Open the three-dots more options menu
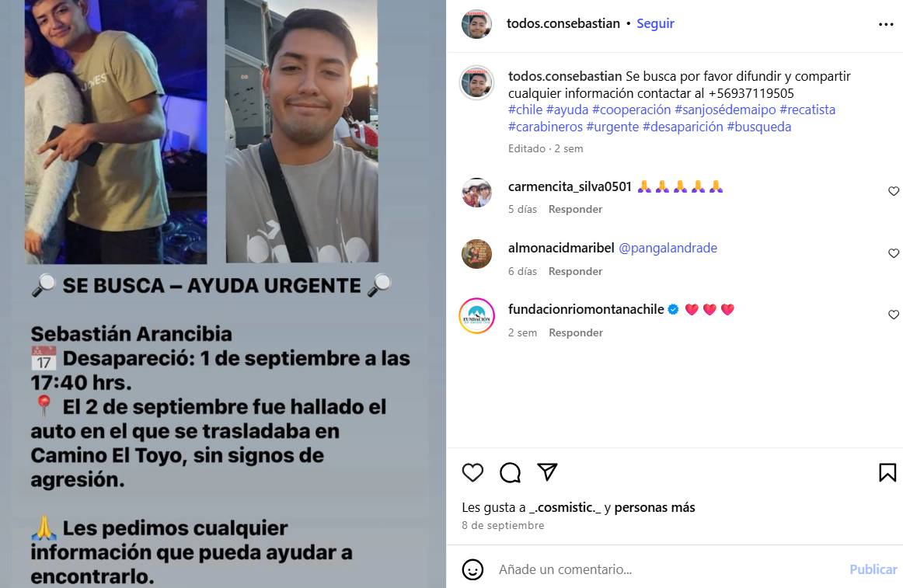Image resolution: width=903 pixels, height=588 pixels. (x=886, y=24)
